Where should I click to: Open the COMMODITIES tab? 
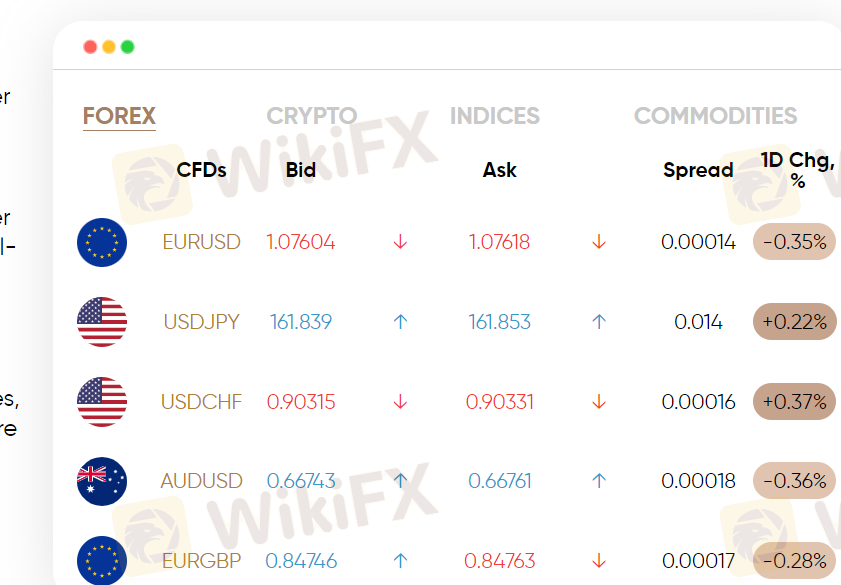click(715, 116)
